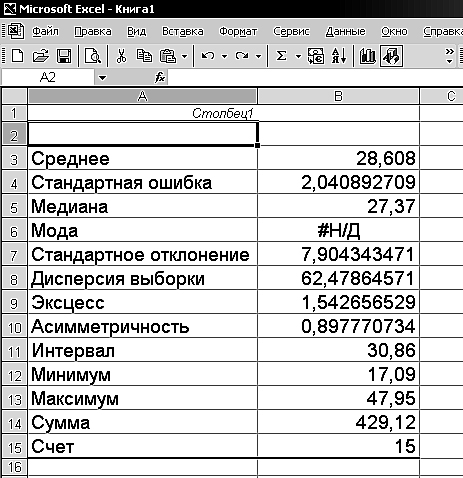The width and height of the screenshot is (463, 478).
Task: Select the Эксцесс cell
Action: [x=143, y=303]
